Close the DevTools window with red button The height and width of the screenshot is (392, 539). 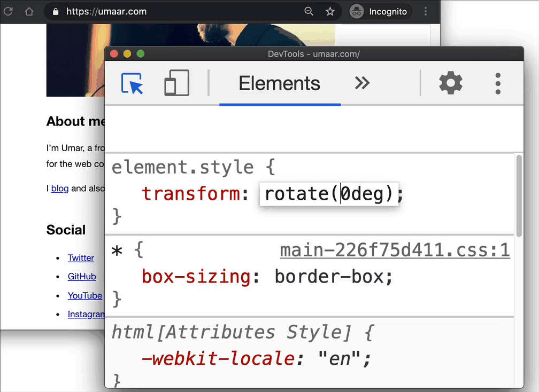(114, 54)
